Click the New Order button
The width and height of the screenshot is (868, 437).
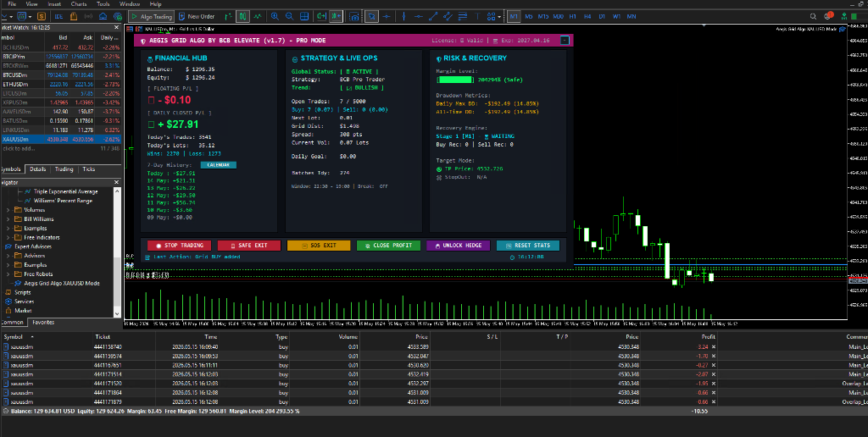coord(197,17)
